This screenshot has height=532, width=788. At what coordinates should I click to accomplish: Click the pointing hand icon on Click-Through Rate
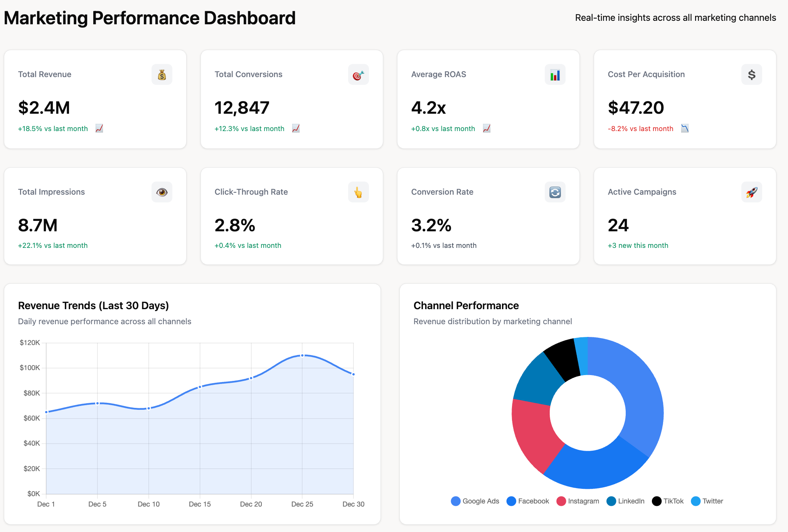click(358, 192)
